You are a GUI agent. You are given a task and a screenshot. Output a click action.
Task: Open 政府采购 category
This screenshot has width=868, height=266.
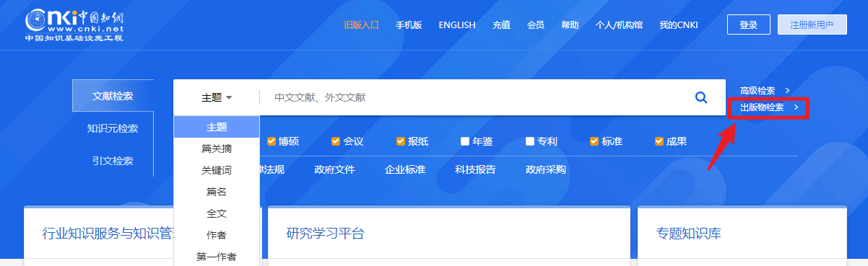tap(546, 170)
